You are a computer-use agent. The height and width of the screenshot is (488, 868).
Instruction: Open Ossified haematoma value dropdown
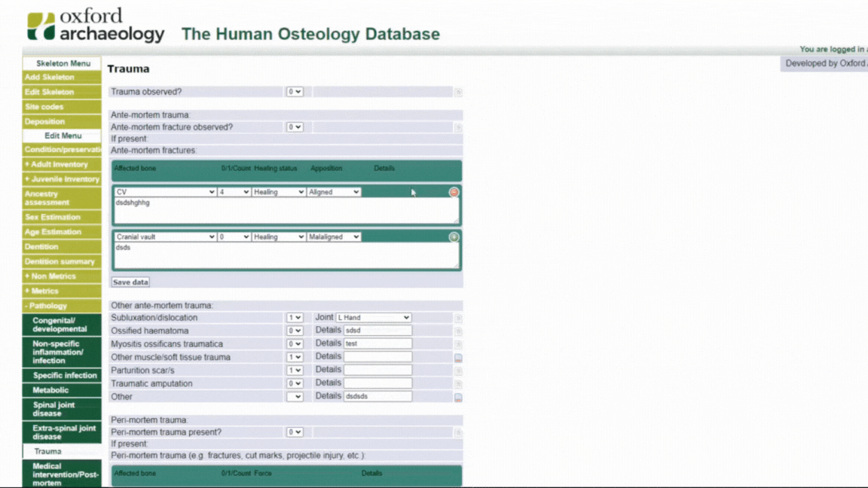[x=295, y=331]
